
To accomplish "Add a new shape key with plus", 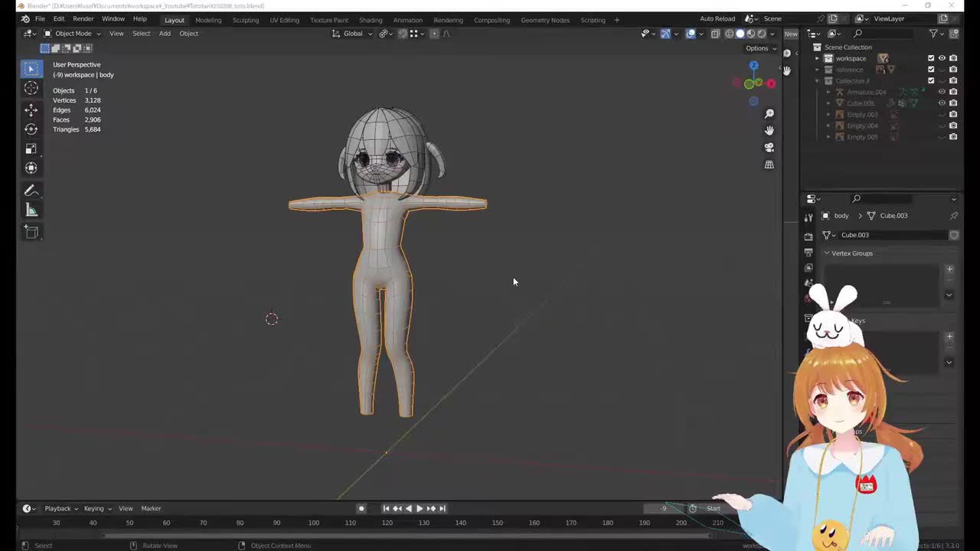I will [x=949, y=336].
